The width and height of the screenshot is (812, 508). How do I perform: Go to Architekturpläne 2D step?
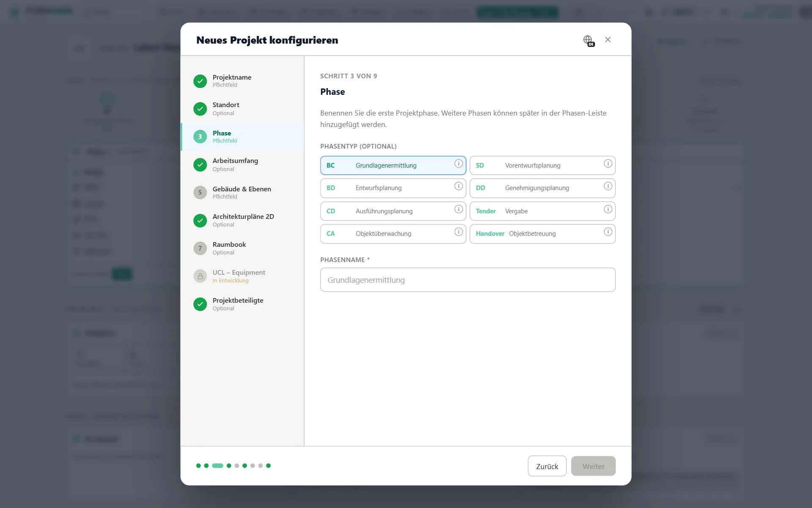242,221
